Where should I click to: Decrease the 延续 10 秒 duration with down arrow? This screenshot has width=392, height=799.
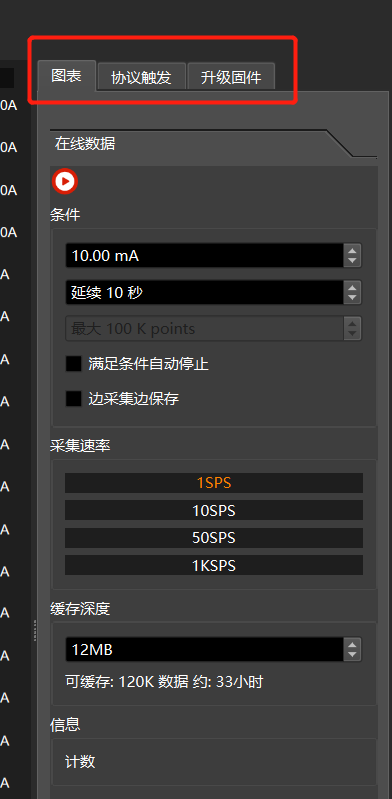(352, 298)
